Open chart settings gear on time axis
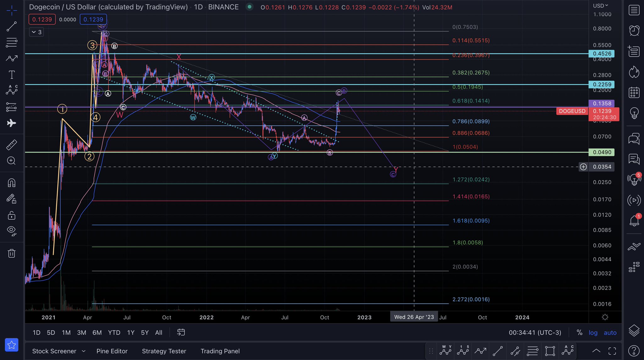The image size is (644, 360). pos(605,317)
